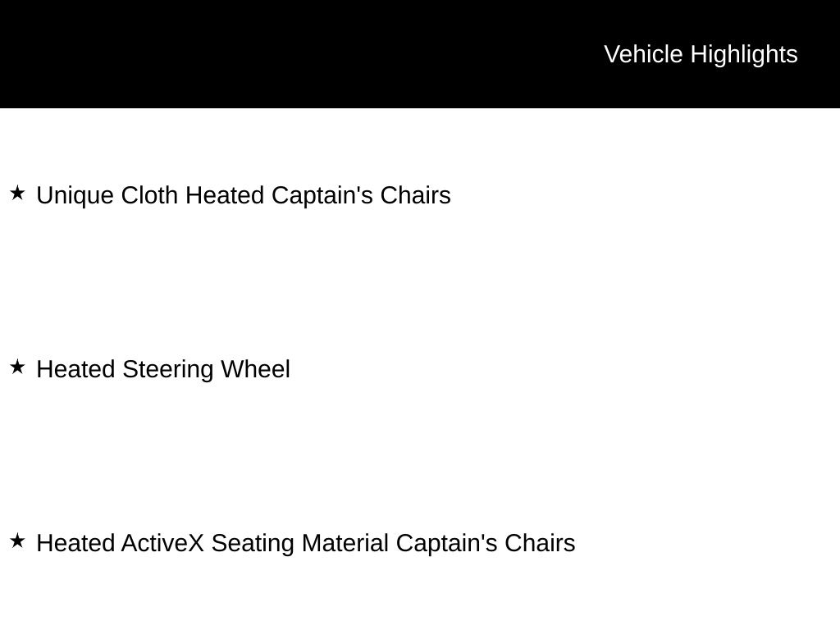
Task: Select the Vehicle Highlights header title
Action: pyautogui.click(x=701, y=54)
